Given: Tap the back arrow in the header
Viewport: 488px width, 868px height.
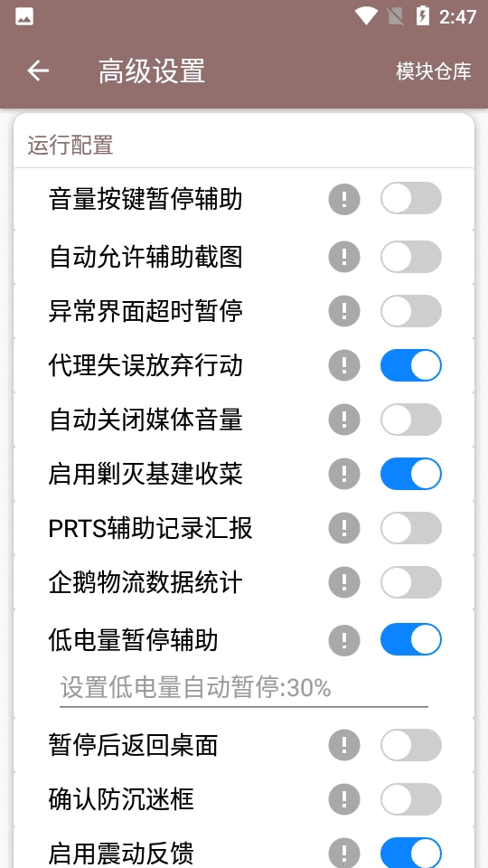Looking at the screenshot, I should (x=38, y=71).
